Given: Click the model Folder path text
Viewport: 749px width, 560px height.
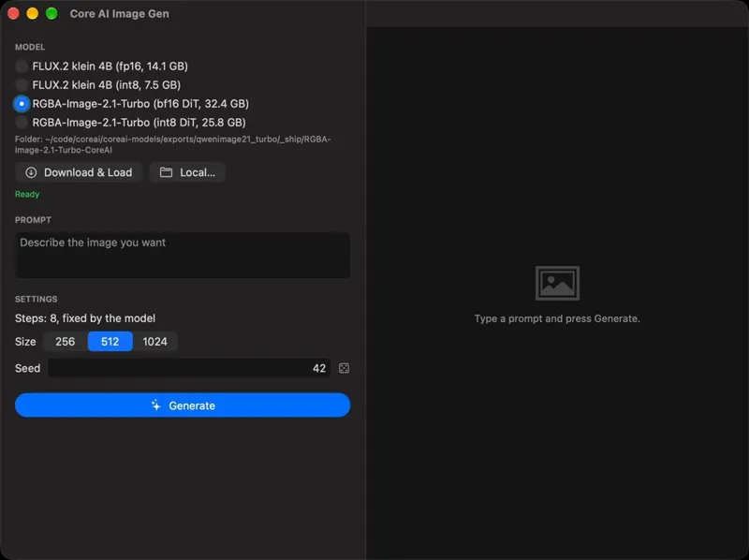Looking at the screenshot, I should coord(173,144).
